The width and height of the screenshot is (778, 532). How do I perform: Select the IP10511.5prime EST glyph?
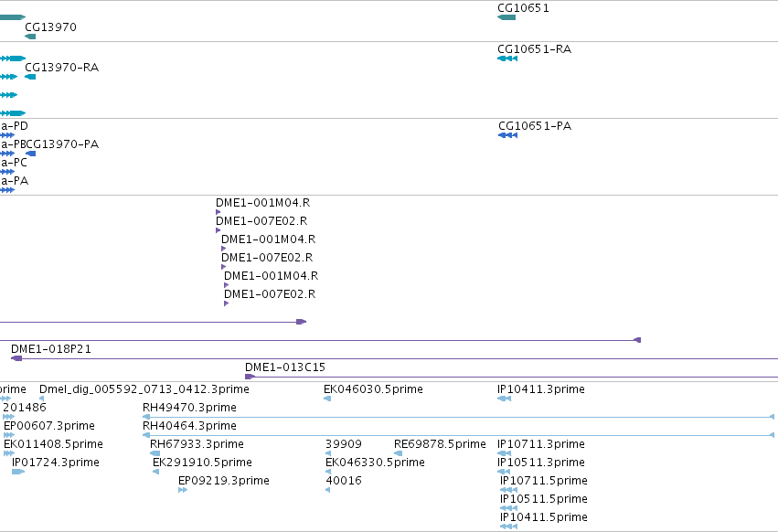pos(508,508)
